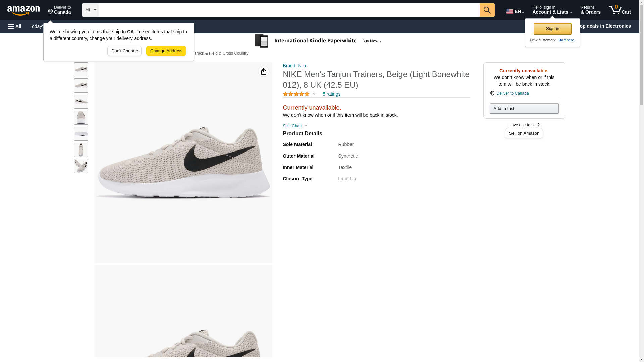Screen dimensions: 644x362
Task: Click the product title text
Action: coord(376,80)
